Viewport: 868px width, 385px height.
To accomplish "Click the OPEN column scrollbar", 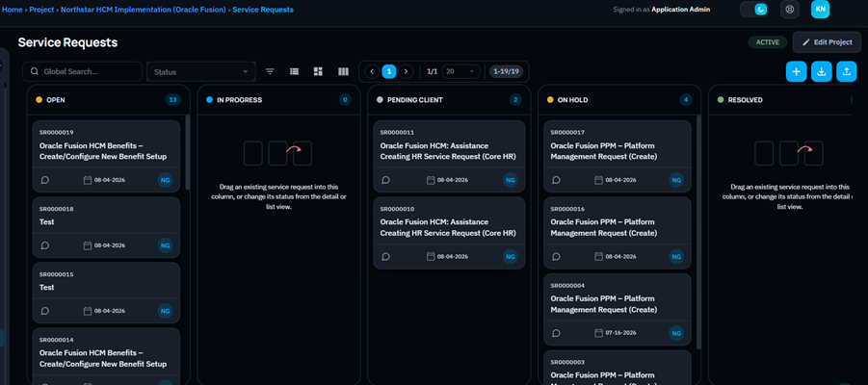I will point(187,152).
